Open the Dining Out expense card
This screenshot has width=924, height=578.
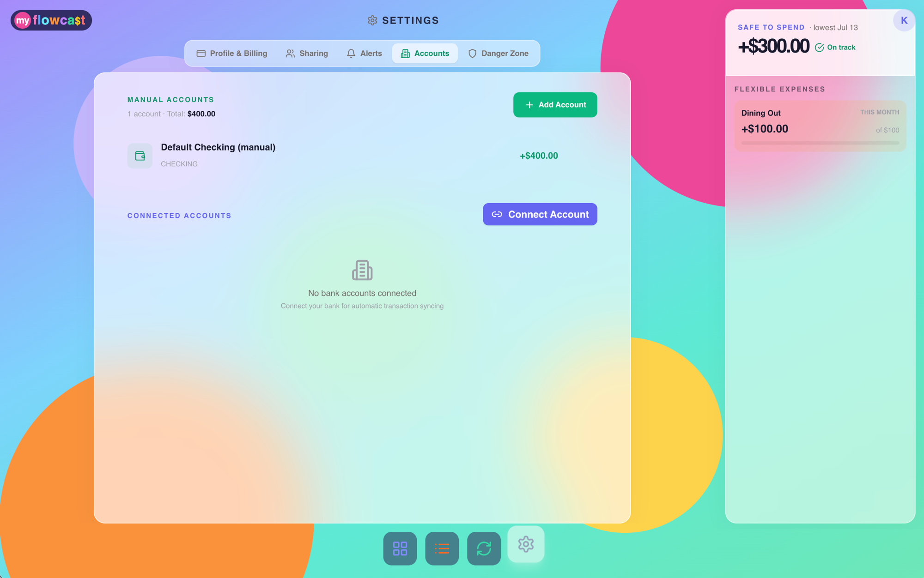click(x=820, y=126)
